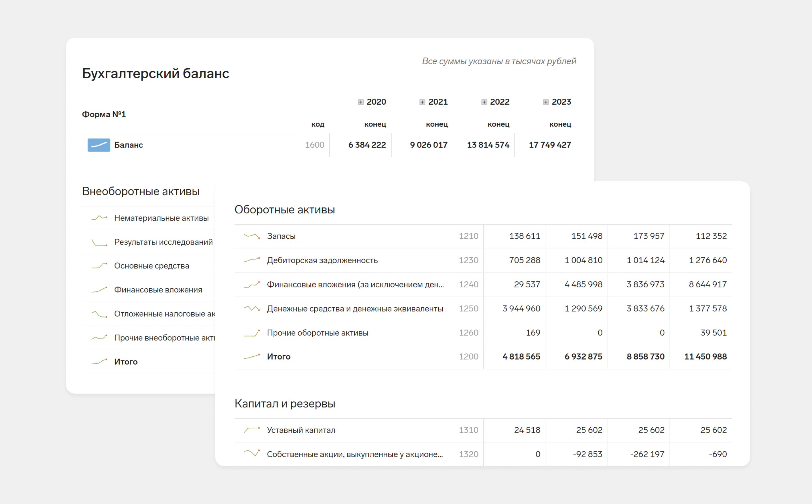The height and width of the screenshot is (504, 812).
Task: Click Денежные средства value 3 944 960
Action: (521, 308)
